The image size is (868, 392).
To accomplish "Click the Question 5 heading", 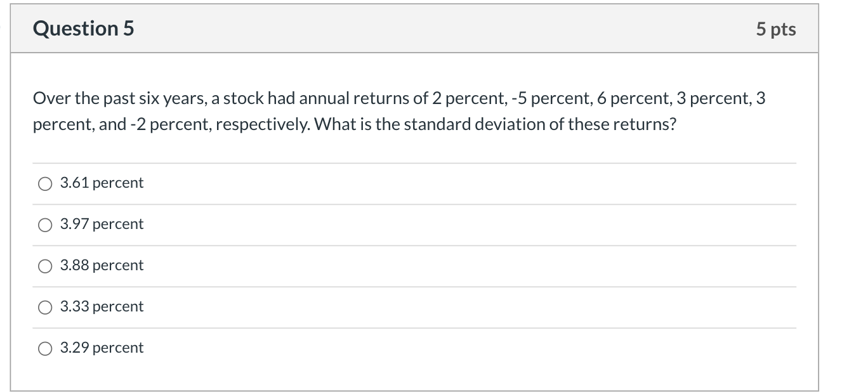I will tap(83, 29).
